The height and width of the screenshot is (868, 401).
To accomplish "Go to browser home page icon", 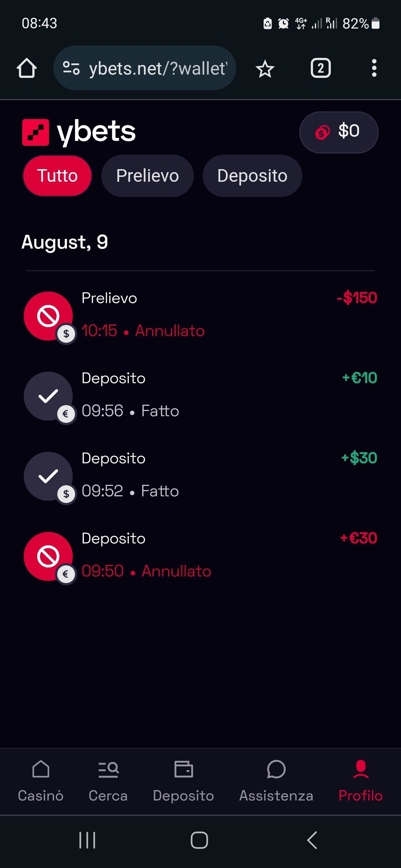I will [x=27, y=68].
